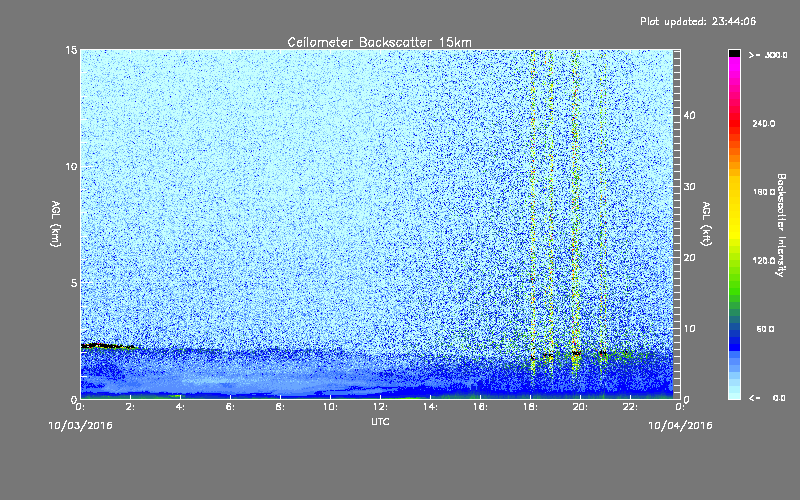Pick the black swatch atop the colorbar

tap(734, 53)
